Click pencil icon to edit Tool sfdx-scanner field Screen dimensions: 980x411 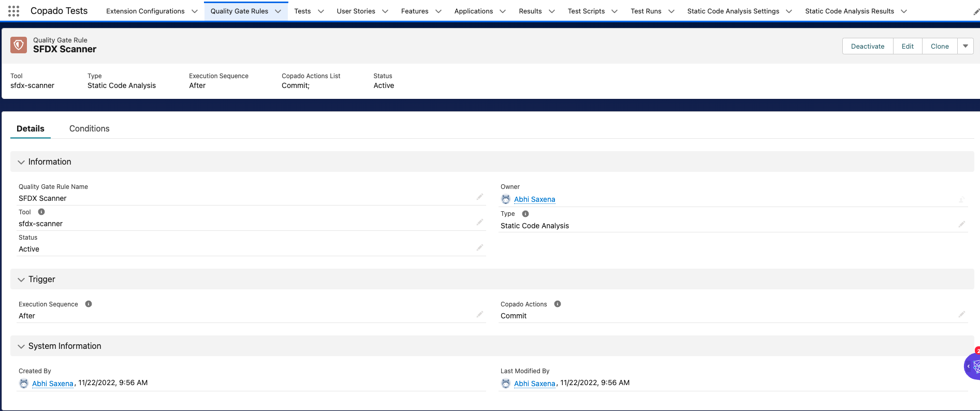(x=480, y=222)
